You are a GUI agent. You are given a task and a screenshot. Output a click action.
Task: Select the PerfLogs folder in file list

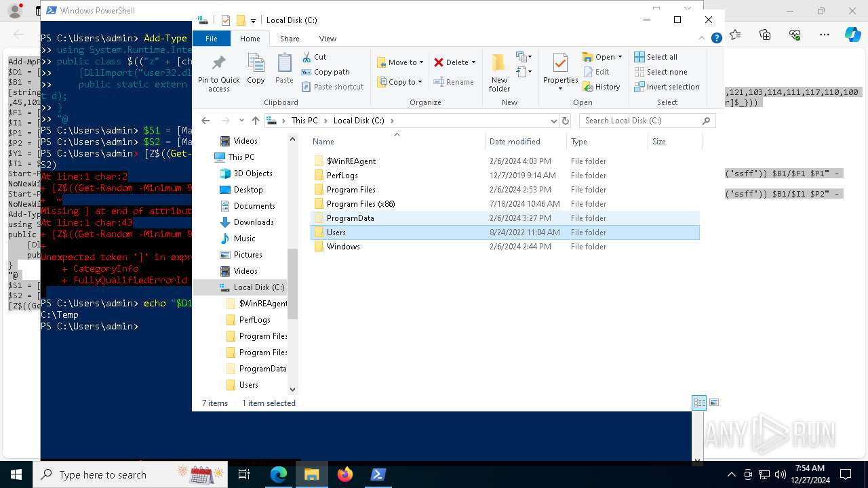(x=505, y=176)
